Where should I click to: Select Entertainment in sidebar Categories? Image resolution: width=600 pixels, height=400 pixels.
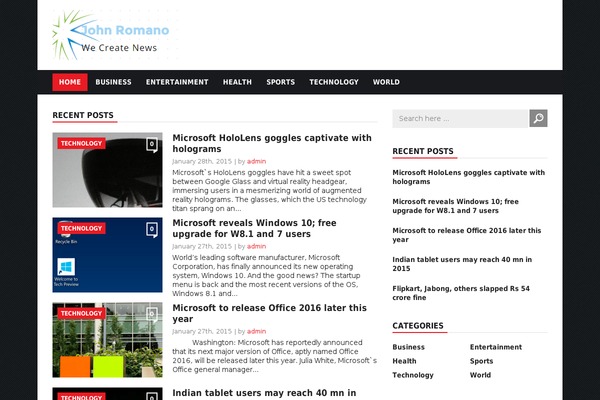coord(496,347)
